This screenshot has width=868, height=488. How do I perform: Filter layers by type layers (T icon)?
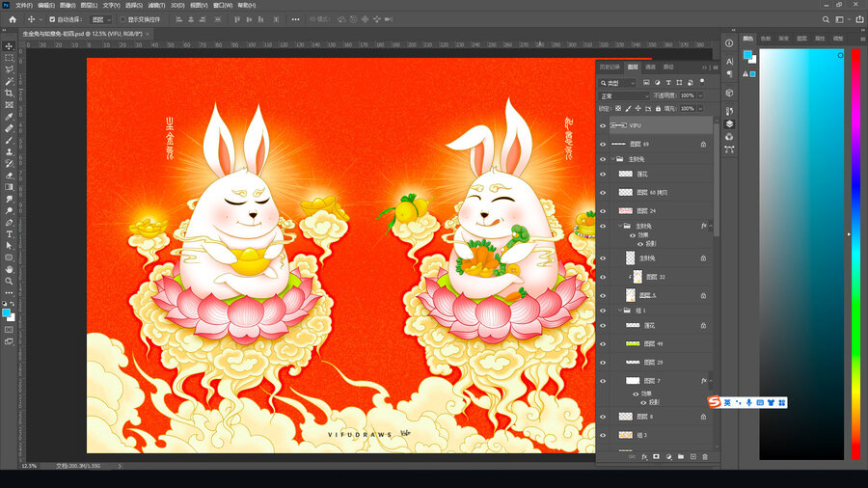[668, 82]
